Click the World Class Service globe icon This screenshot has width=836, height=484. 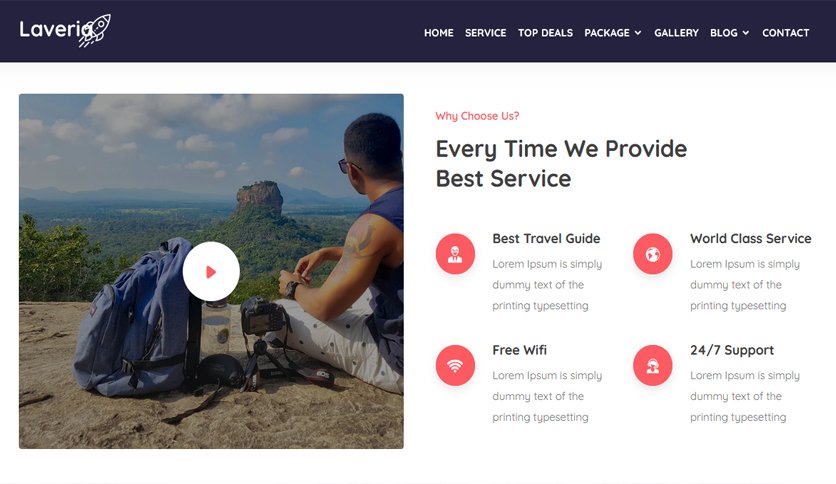653,254
